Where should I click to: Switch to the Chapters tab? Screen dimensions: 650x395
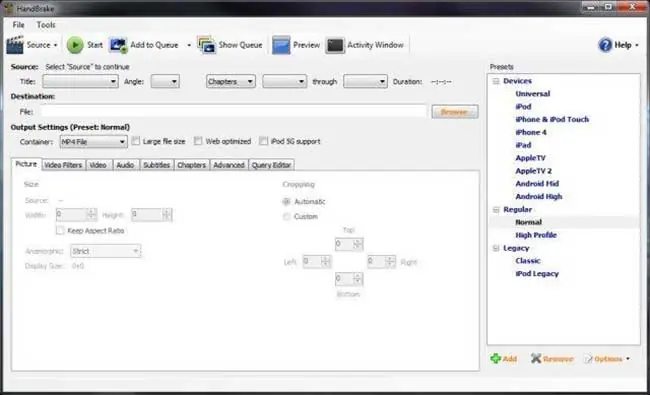(x=192, y=165)
